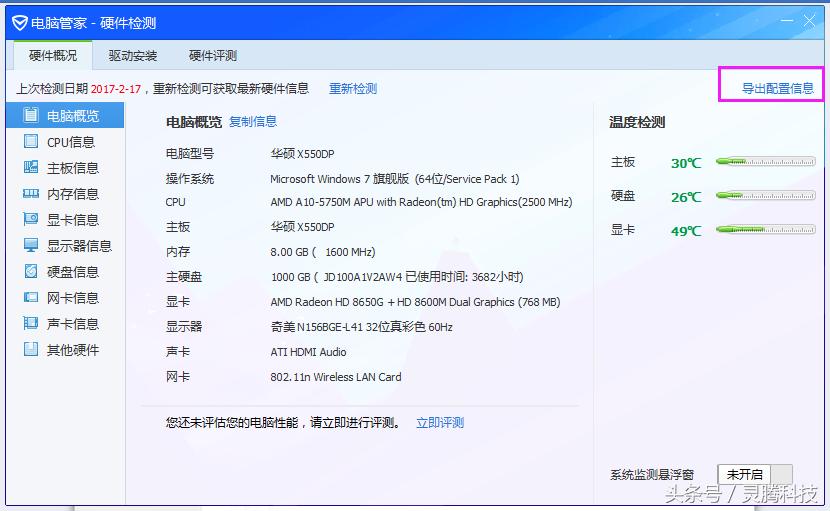This screenshot has height=511, width=830.
Task: Click the 49℃ graphics card temperature reading
Action: 686,231
